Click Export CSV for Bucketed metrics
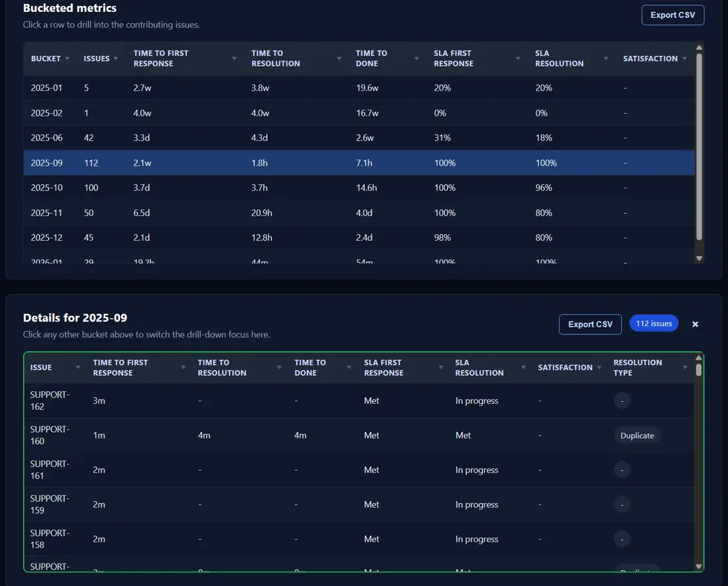Screen dimensions: 728x586 click(x=673, y=14)
